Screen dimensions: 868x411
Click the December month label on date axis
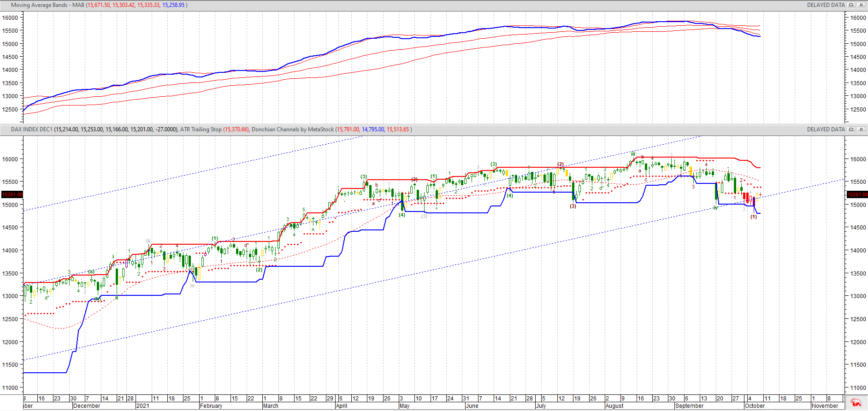pyautogui.click(x=86, y=406)
